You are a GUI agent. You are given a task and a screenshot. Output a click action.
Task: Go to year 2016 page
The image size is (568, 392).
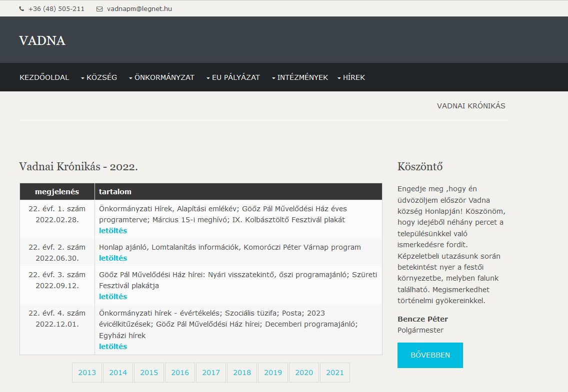coord(180,373)
